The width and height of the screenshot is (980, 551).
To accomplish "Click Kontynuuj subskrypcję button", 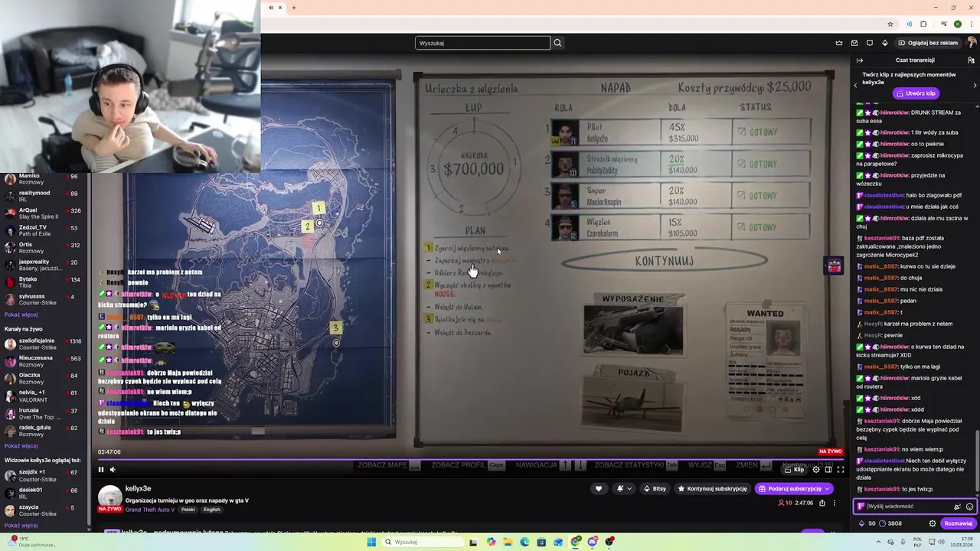I will (712, 489).
